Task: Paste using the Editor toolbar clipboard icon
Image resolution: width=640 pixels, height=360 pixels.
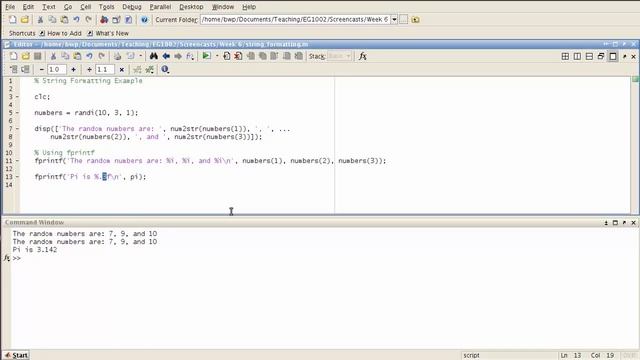Action: (77, 56)
